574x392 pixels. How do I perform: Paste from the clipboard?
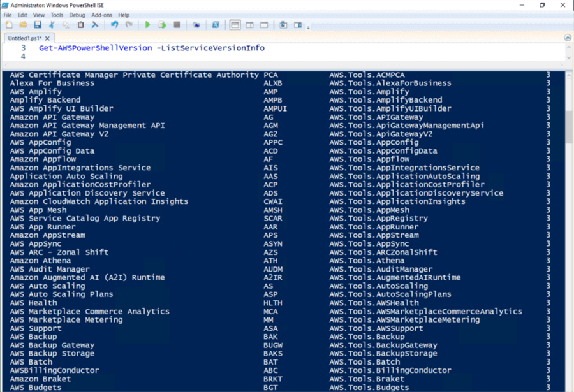pos(80,24)
